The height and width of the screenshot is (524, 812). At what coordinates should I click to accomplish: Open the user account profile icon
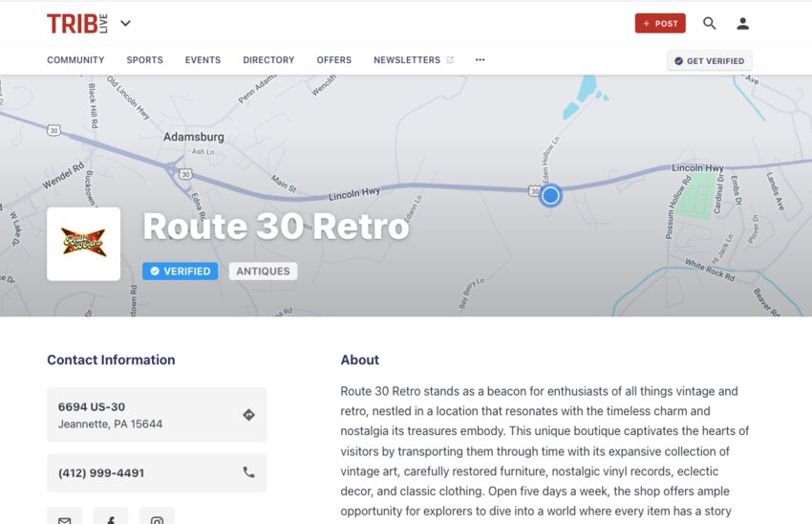pyautogui.click(x=742, y=23)
